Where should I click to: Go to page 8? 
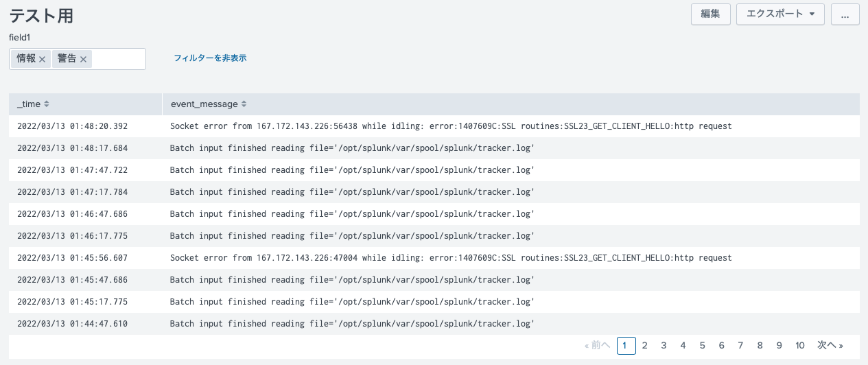(760, 346)
